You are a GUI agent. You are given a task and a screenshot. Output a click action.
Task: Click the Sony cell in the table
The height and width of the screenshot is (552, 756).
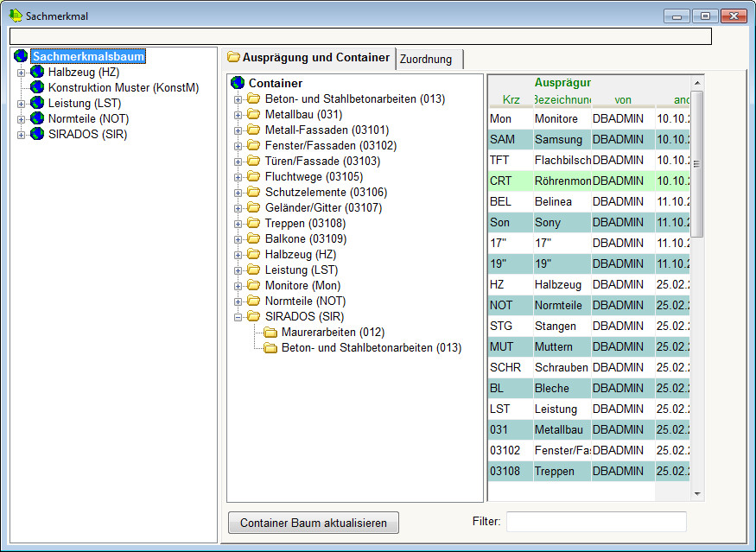point(562,222)
